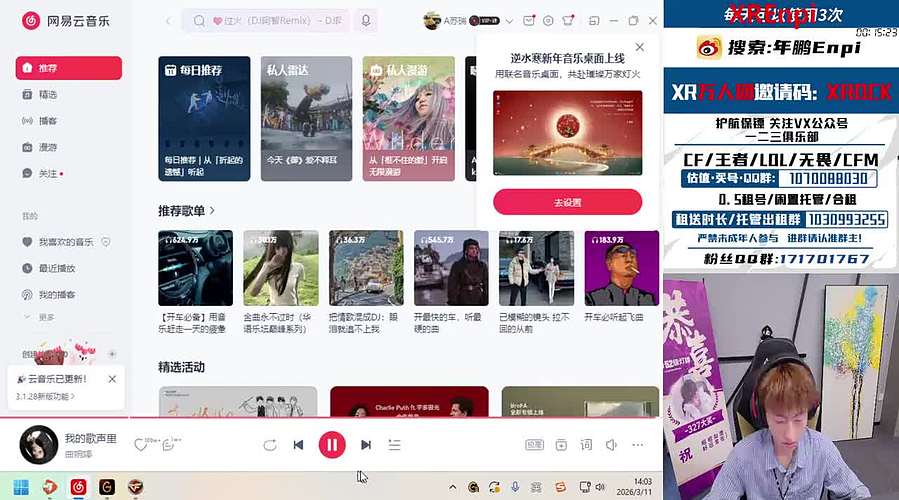Screen dimensions: 899x500
Task: Skip to the next track
Action: [x=366, y=445]
